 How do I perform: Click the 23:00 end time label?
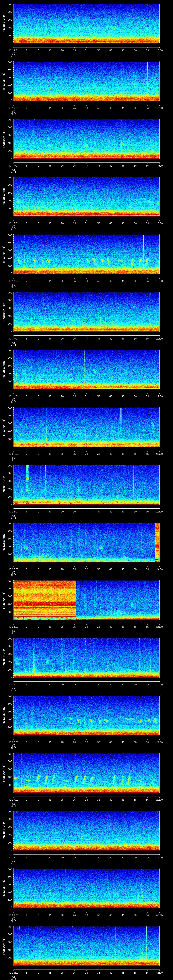tap(159, 511)
